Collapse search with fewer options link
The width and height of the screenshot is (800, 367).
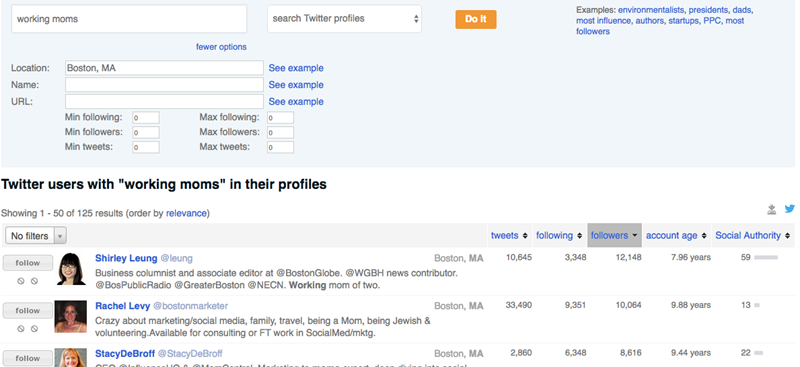[221, 47]
